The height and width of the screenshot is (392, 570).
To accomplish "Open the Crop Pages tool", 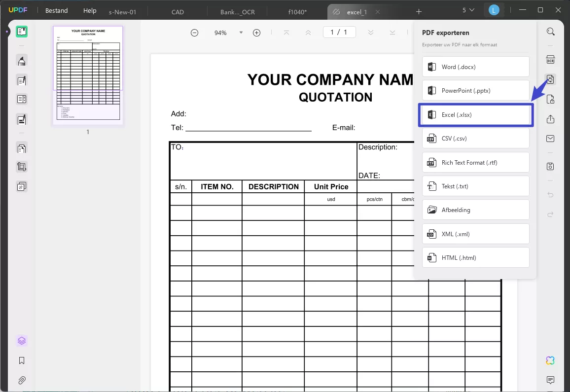I will click(22, 167).
